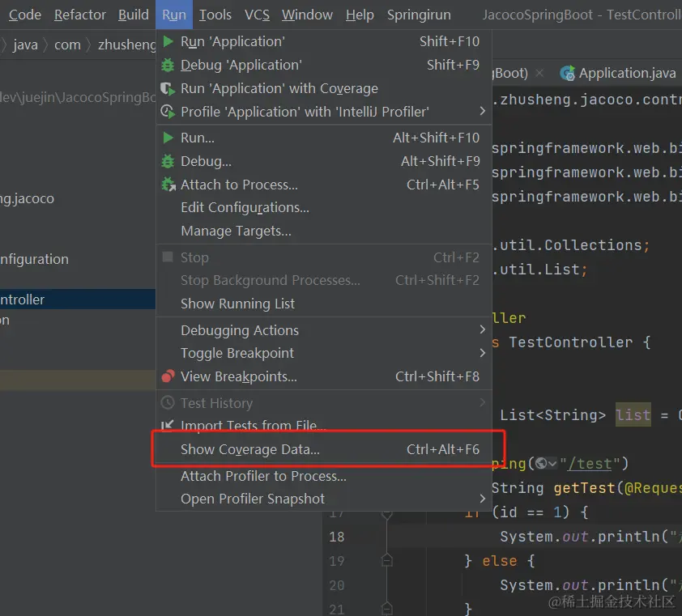Click the Debug 'Application' bug icon
This screenshot has width=682, height=616.
(168, 65)
